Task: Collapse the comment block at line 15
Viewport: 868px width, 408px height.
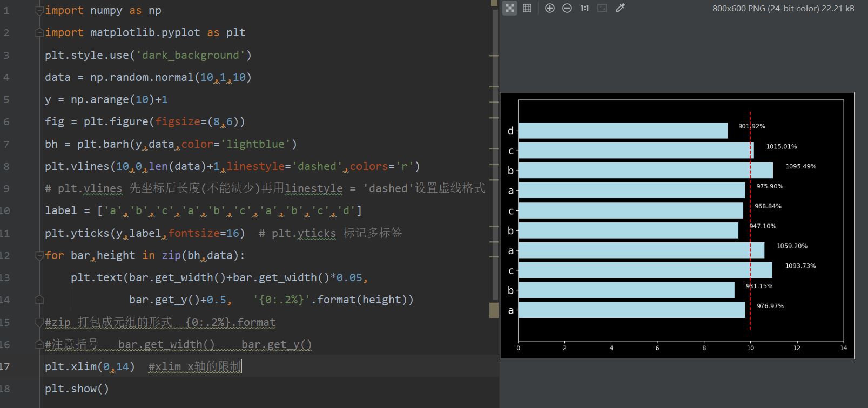Action: pyautogui.click(x=39, y=322)
